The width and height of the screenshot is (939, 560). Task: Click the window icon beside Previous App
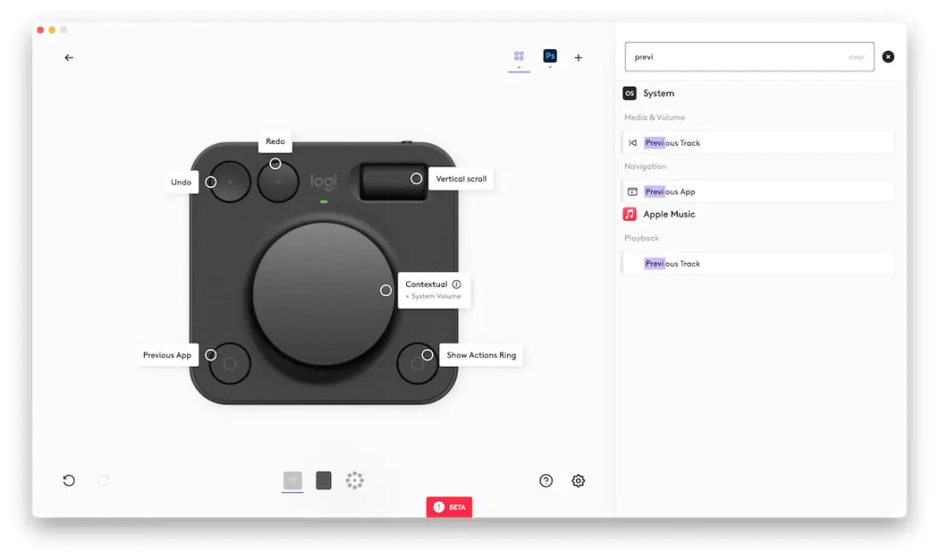632,191
